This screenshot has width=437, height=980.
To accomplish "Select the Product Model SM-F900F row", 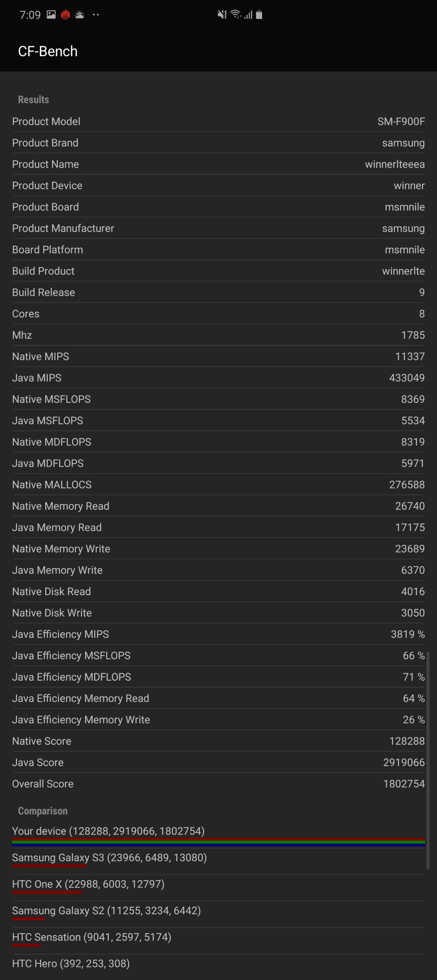I will [218, 121].
